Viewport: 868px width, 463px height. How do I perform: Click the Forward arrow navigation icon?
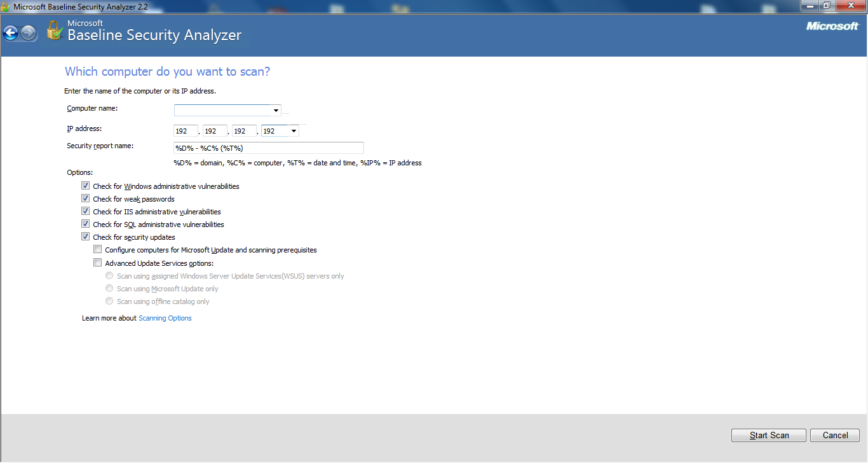pos(29,33)
